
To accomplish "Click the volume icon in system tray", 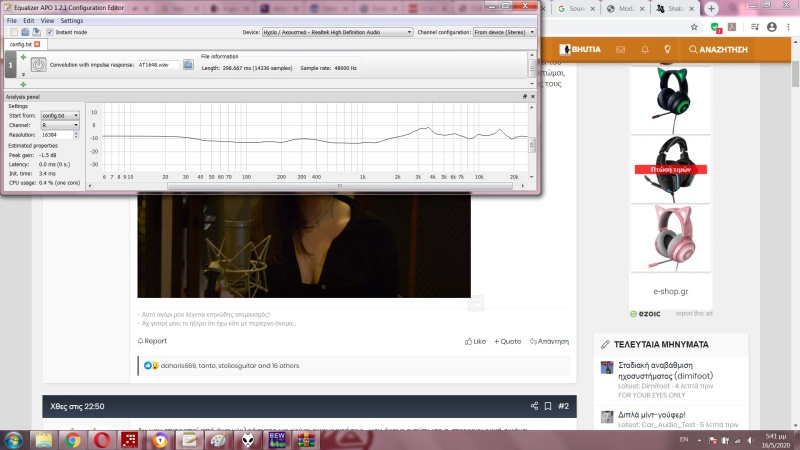I will 750,440.
